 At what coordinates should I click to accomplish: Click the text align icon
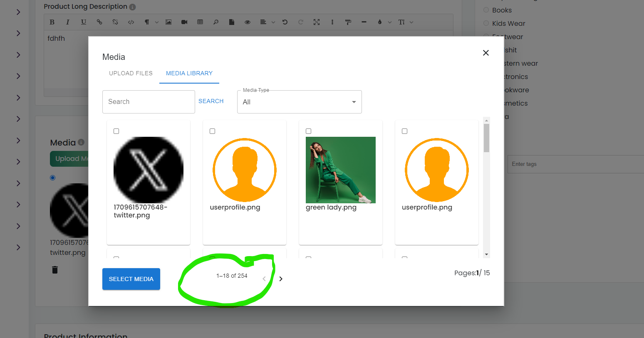coord(263,22)
